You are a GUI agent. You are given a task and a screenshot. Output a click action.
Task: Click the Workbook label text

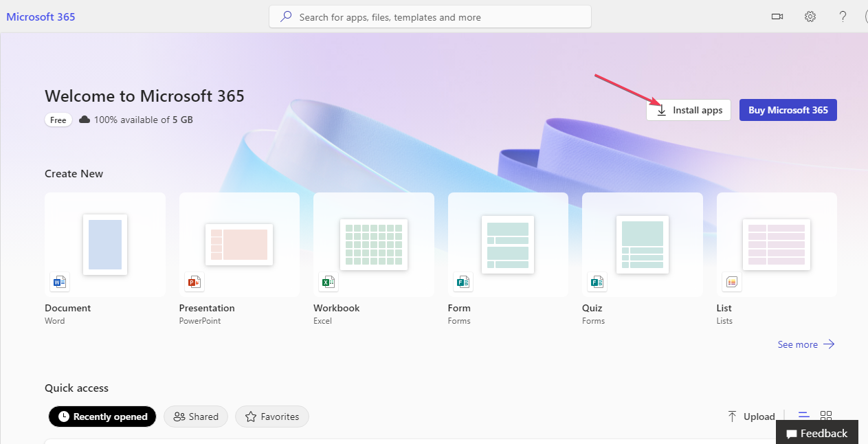[337, 308]
